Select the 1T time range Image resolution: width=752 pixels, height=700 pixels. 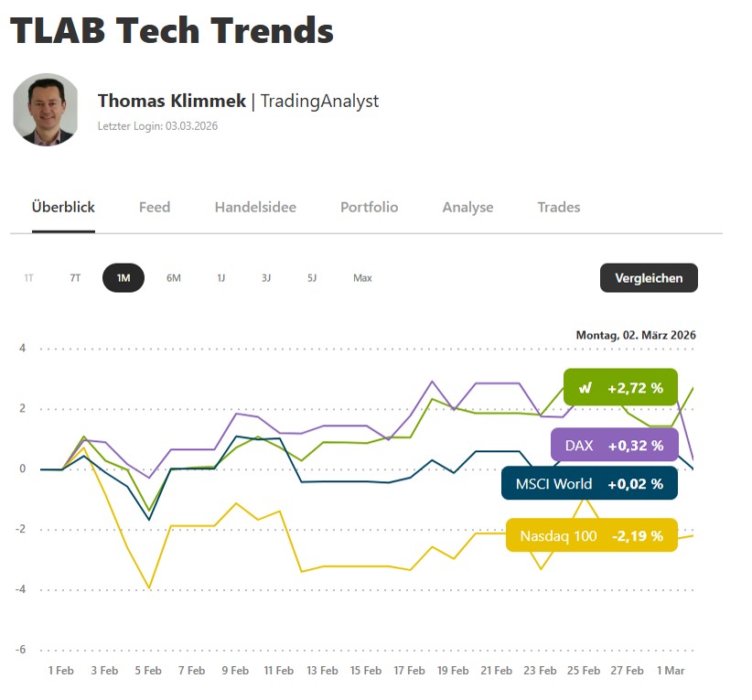pos(29,278)
